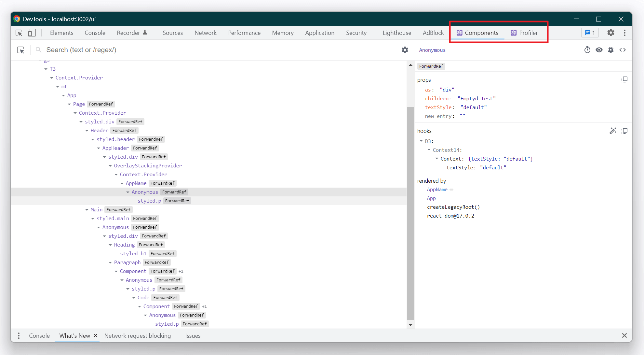Collapse the App component arrow
Viewport: 644px width, 355px height.
[63, 95]
